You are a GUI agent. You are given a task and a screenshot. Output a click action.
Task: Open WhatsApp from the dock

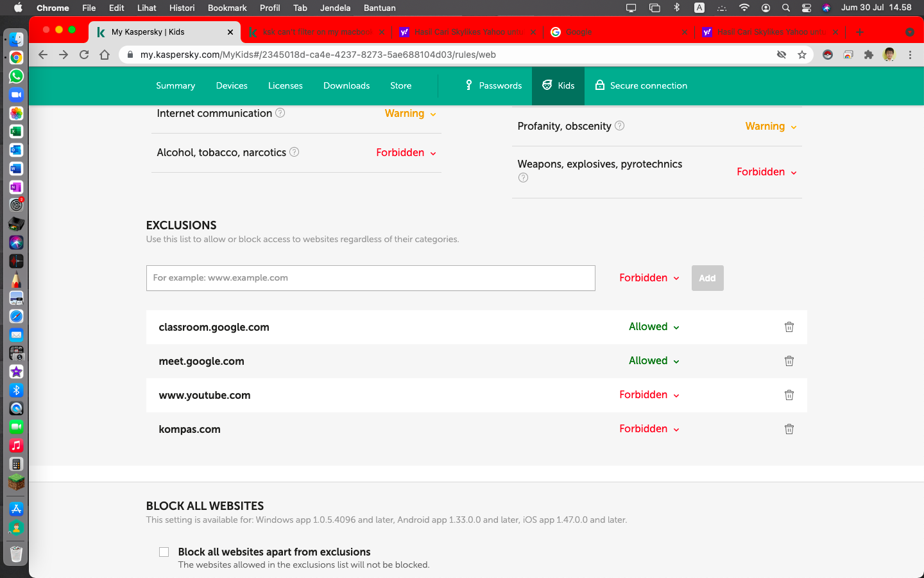click(16, 76)
